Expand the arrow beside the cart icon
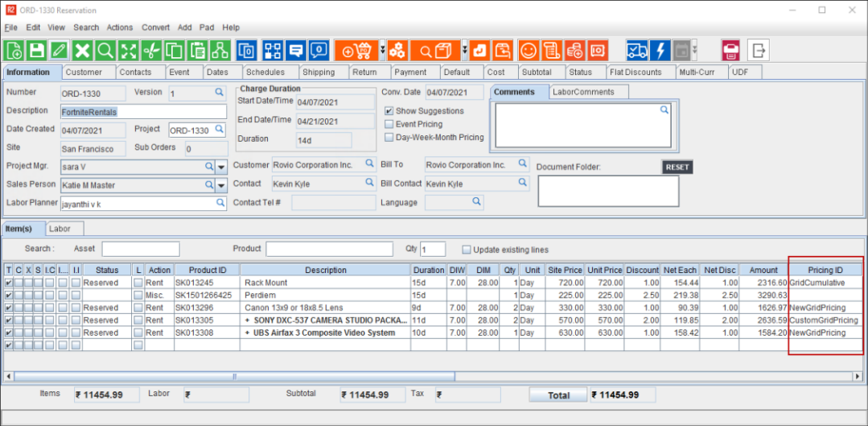 [x=382, y=50]
